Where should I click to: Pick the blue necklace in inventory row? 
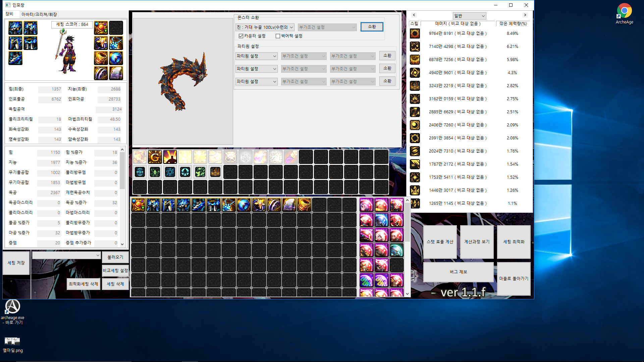tap(229, 205)
